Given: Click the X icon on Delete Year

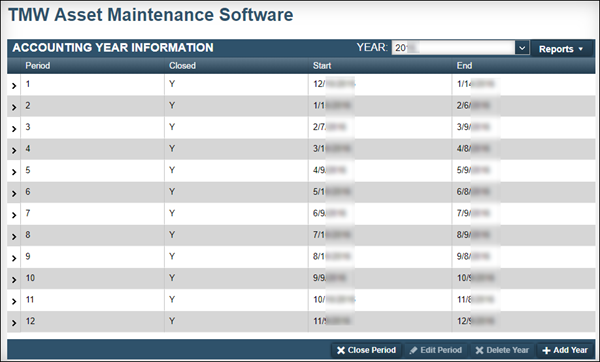Looking at the screenshot, I should tap(479, 350).
